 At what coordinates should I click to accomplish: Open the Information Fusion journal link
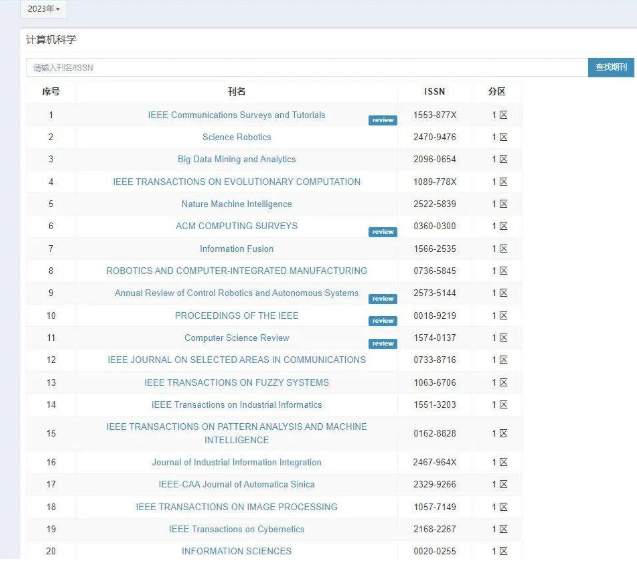pos(236,249)
